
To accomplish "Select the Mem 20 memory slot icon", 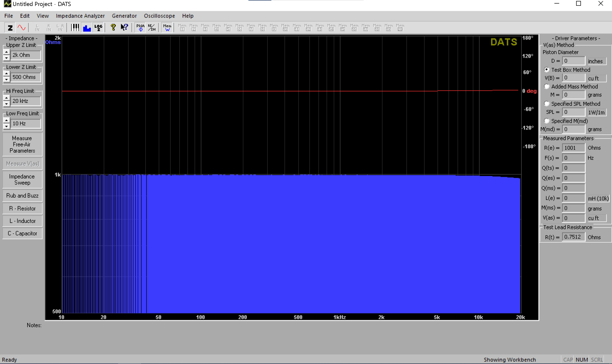I will pyautogui.click(x=400, y=28).
